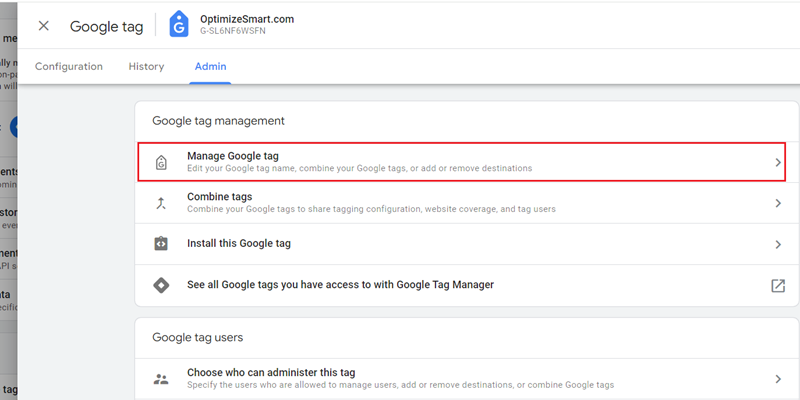Click the Manage Google tag row icon
Screen dimensions: 800x400
pos(161,162)
